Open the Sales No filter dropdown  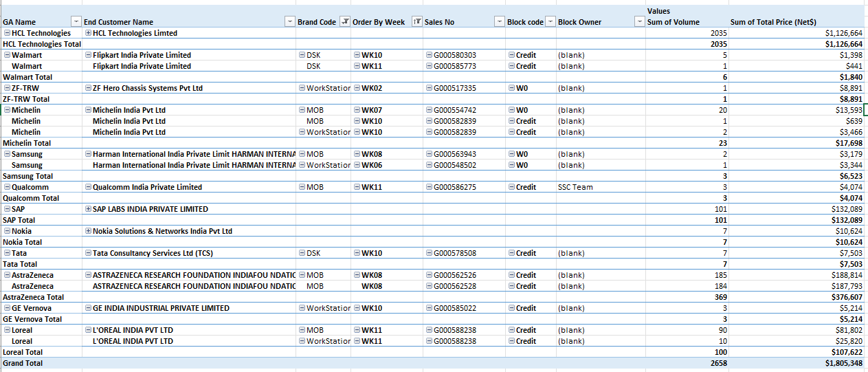[x=500, y=22]
